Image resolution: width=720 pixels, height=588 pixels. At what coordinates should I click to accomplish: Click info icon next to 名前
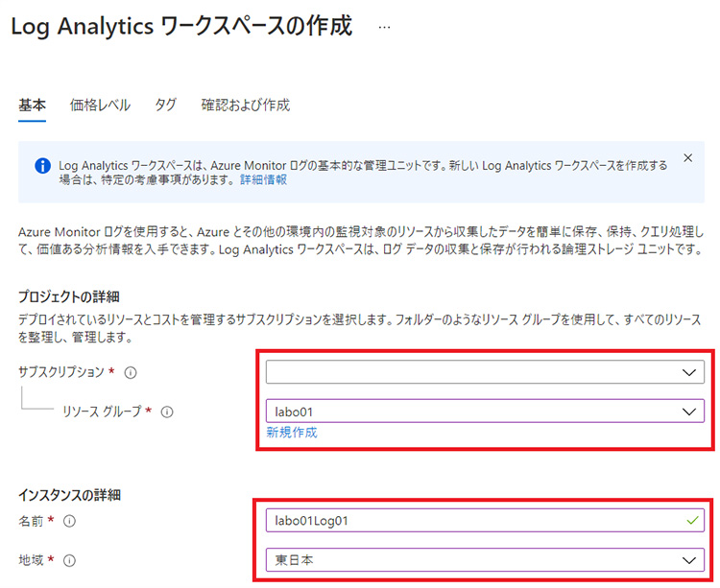69,522
